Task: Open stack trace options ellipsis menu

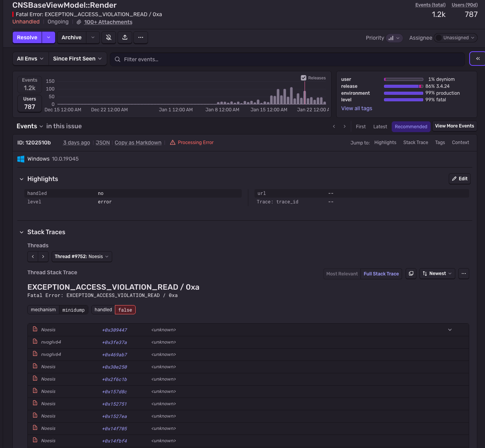Action: (464, 273)
